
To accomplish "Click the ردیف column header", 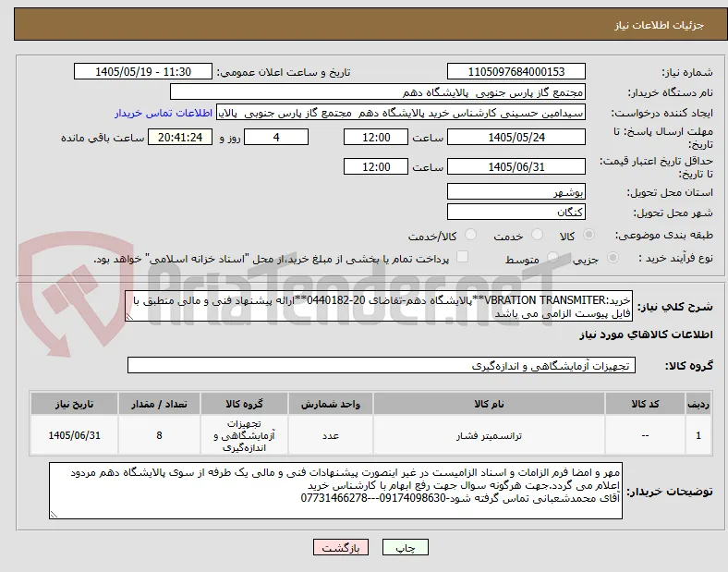I will (x=698, y=404).
